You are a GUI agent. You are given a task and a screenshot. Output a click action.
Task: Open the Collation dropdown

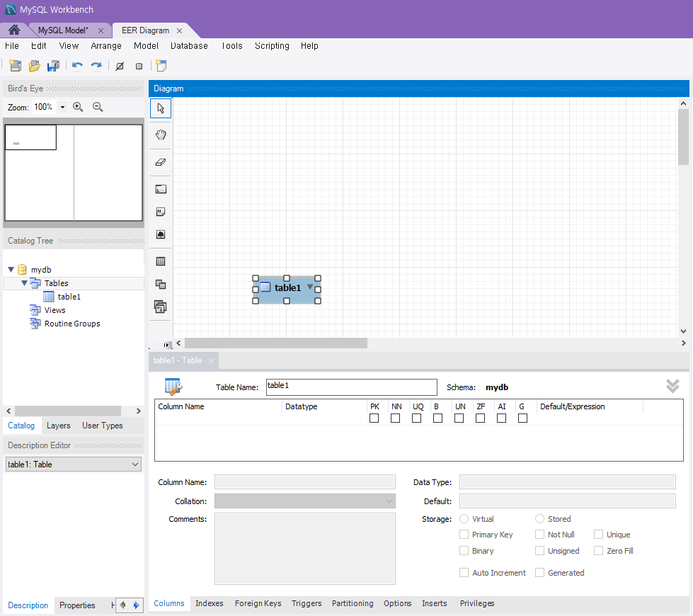[389, 501]
